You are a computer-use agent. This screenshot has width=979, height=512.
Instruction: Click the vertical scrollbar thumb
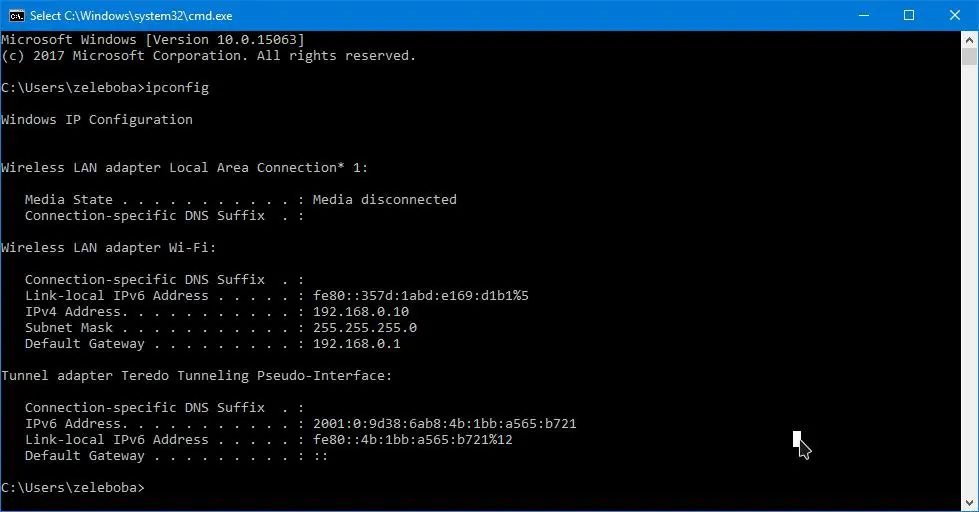(x=969, y=57)
